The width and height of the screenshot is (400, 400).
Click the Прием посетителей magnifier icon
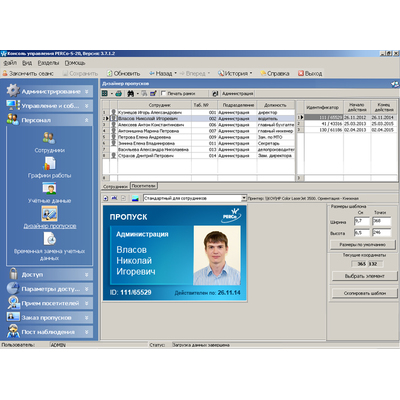click(13, 303)
